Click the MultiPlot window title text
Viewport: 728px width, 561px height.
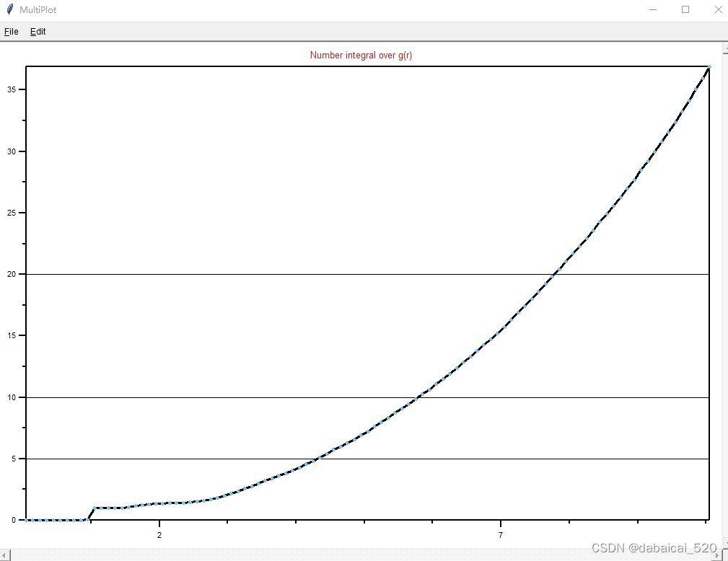point(38,10)
